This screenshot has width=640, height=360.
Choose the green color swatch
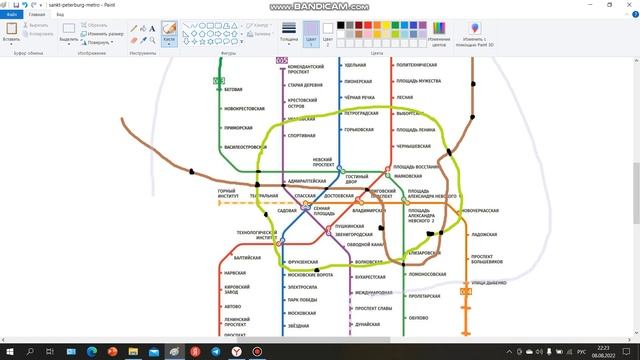point(395,25)
